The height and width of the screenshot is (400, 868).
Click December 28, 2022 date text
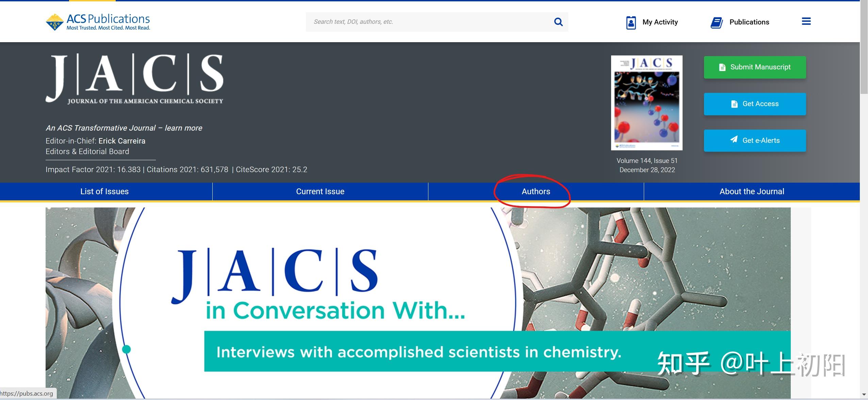pyautogui.click(x=647, y=170)
